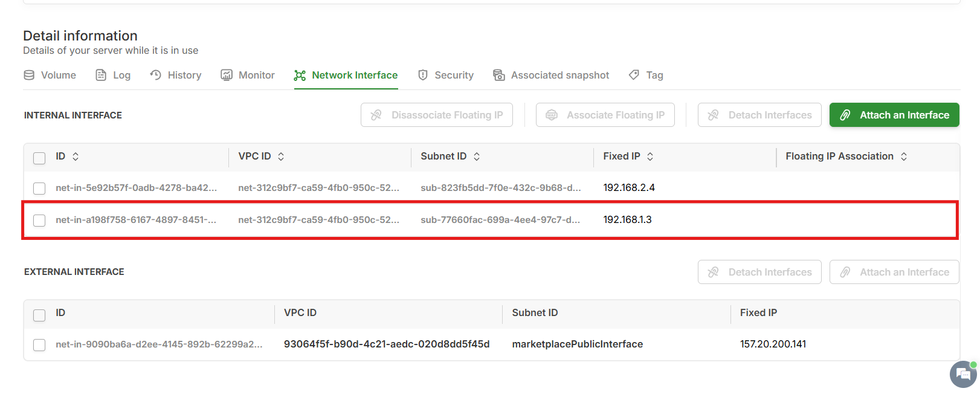This screenshot has width=980, height=394.
Task: Select the internal interface with IP 192.168.2.4
Action: 39,189
